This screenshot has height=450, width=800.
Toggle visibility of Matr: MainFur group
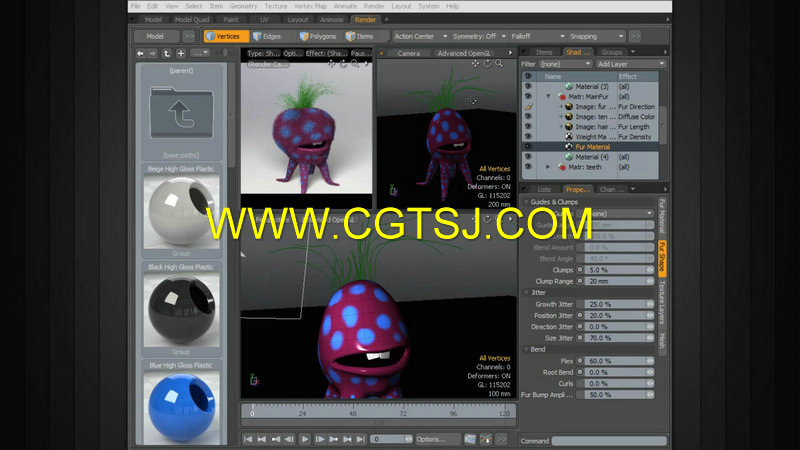coord(528,96)
